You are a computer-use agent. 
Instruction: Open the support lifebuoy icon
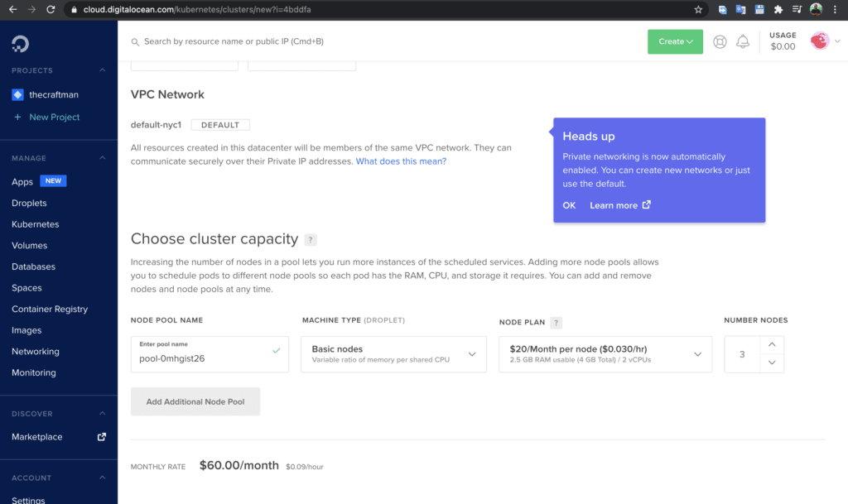click(x=720, y=41)
